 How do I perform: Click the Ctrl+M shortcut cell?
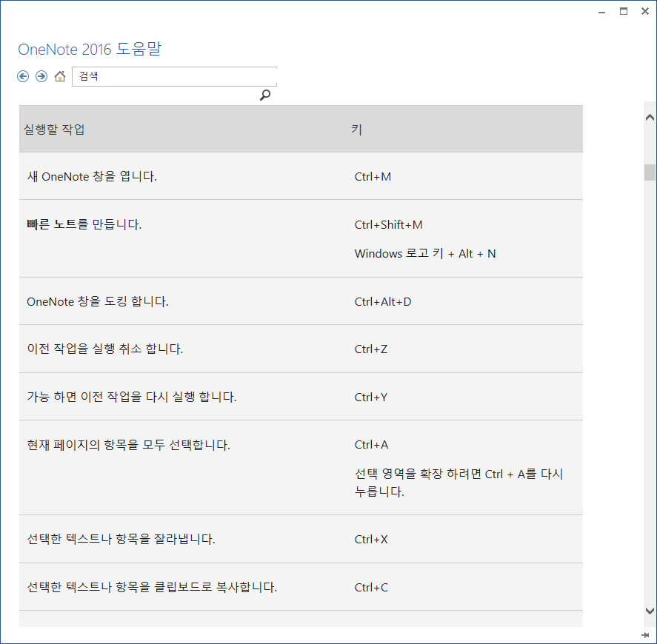pos(373,177)
